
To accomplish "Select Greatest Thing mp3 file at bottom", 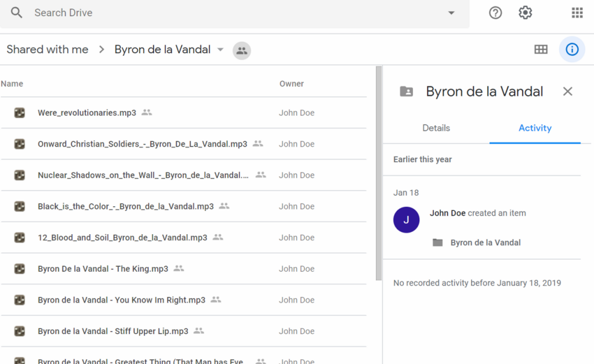I will point(140,361).
